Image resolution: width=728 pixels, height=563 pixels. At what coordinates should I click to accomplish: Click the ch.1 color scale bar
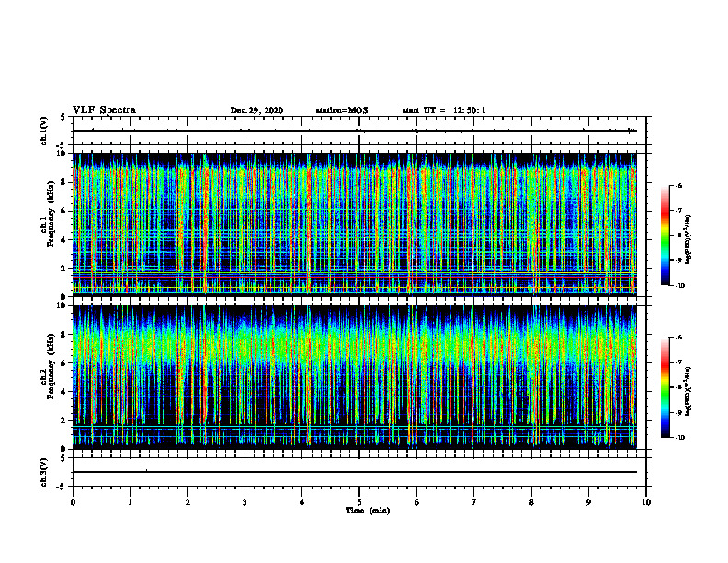coord(665,236)
